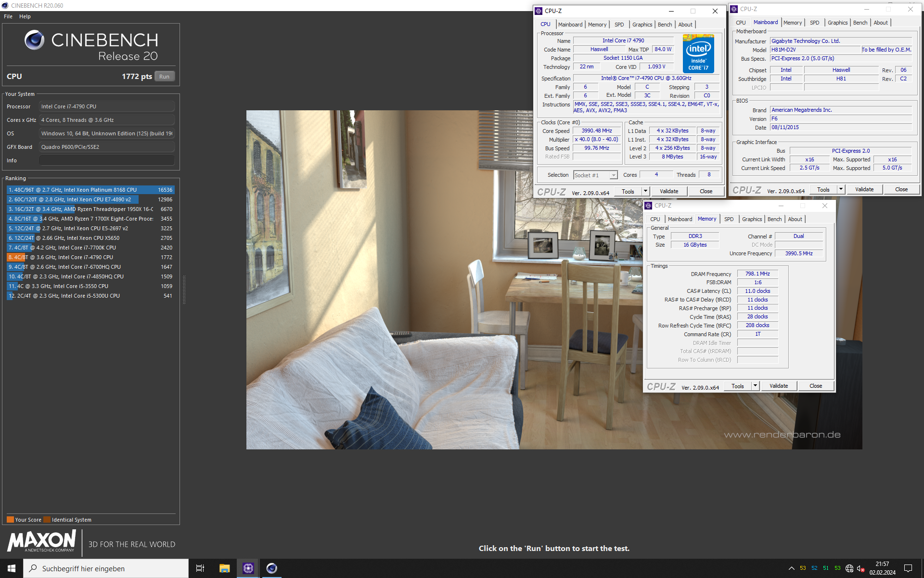Click the Windows Start button

coord(12,568)
